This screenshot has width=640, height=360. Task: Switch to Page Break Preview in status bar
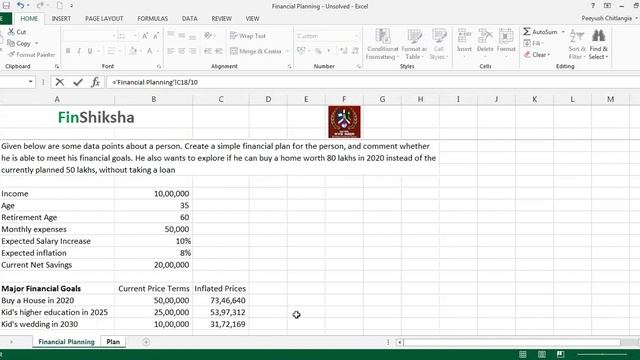(x=561, y=354)
